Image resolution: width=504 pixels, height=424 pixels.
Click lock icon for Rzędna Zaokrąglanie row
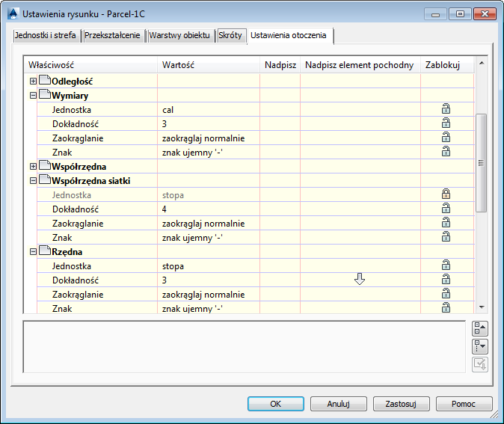click(x=446, y=294)
